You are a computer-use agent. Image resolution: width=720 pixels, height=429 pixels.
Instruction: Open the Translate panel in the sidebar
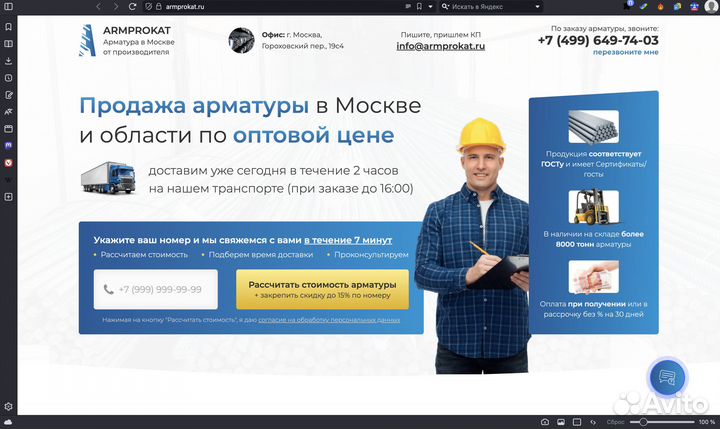8,112
